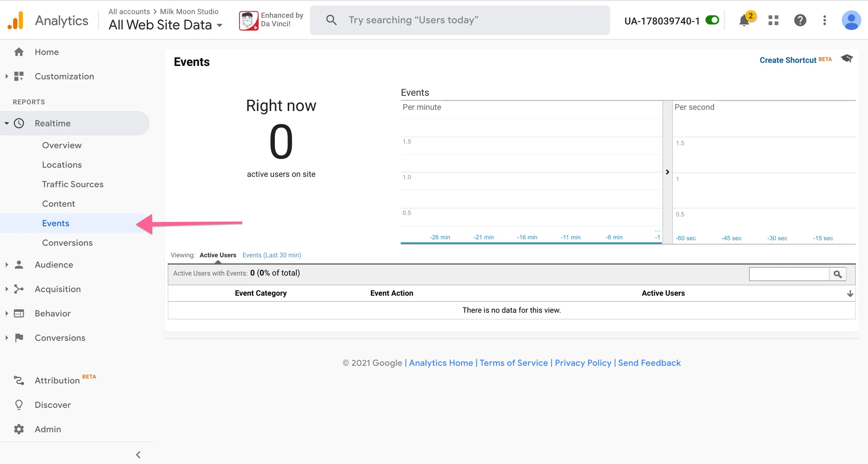Switch to Events (Last 30 min) view
Image resolution: width=868 pixels, height=464 pixels.
coord(272,255)
